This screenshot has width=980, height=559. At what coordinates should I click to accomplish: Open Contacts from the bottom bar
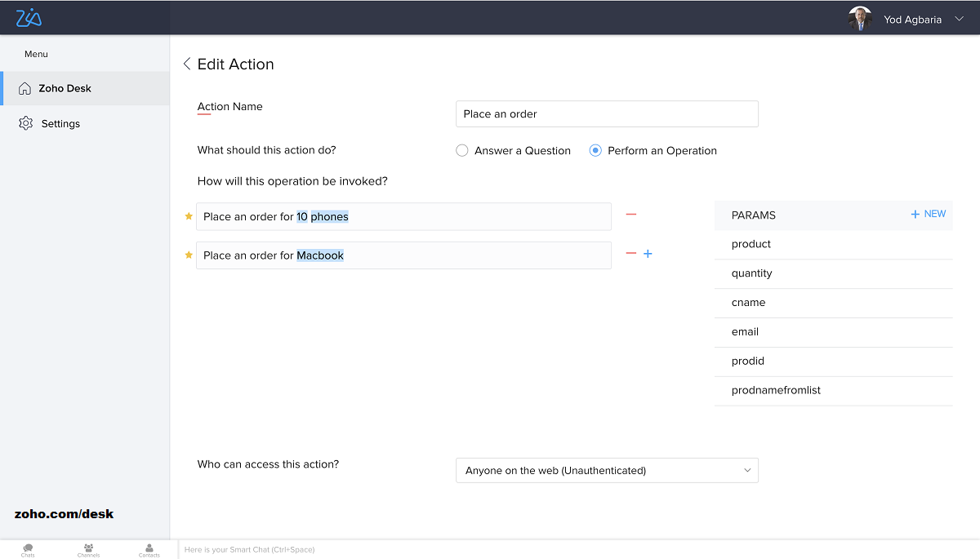click(x=149, y=550)
